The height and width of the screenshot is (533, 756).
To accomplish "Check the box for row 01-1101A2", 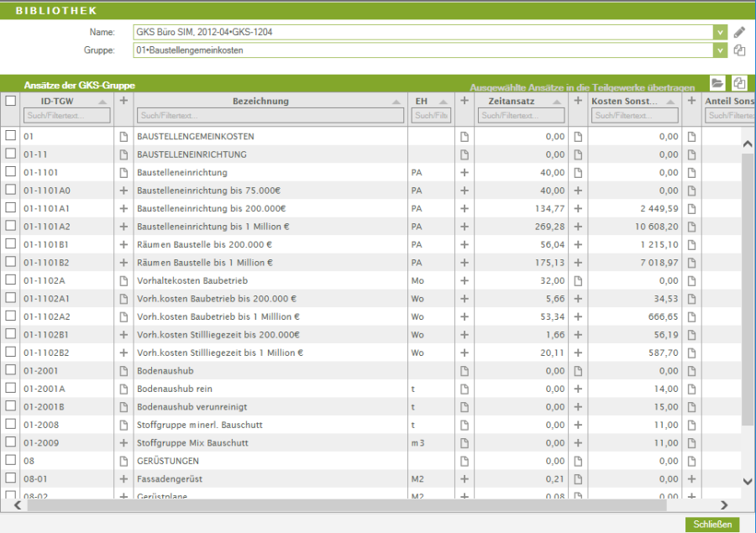I will tap(10, 227).
